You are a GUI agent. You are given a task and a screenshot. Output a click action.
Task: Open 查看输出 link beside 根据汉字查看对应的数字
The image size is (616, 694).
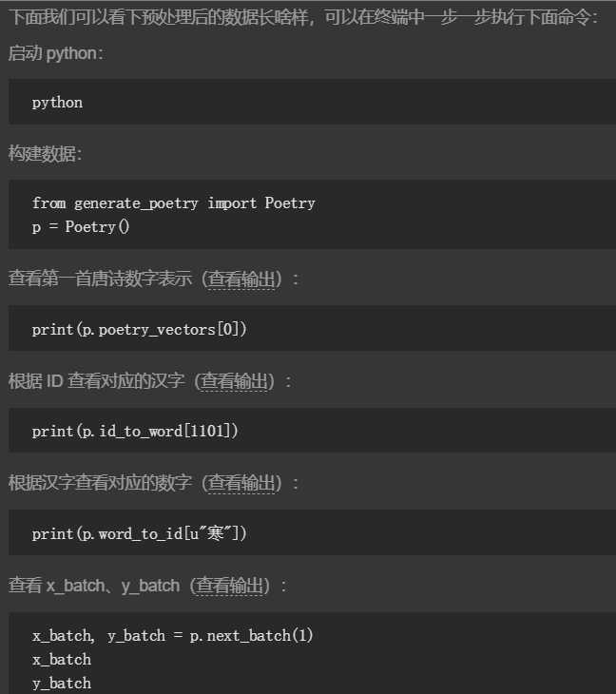(x=241, y=483)
